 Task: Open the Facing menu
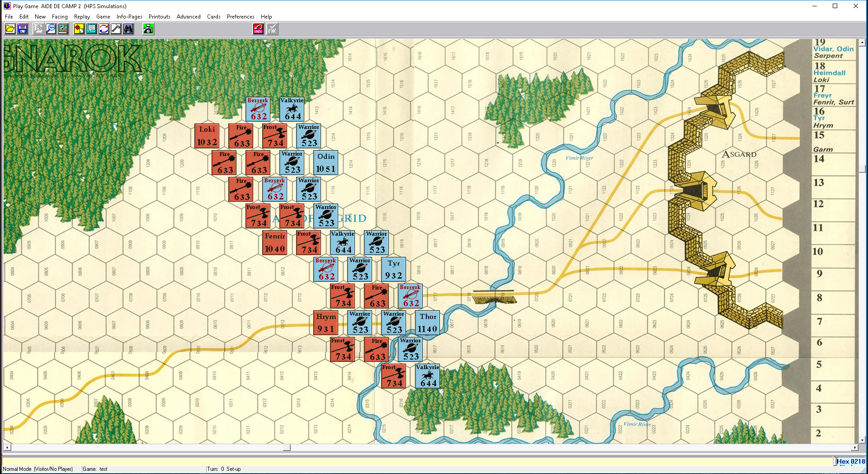pos(60,17)
